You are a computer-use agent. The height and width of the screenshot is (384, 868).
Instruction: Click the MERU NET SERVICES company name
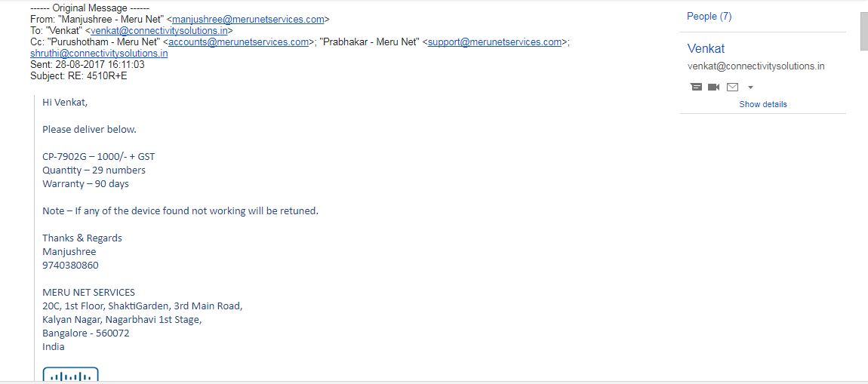88,292
